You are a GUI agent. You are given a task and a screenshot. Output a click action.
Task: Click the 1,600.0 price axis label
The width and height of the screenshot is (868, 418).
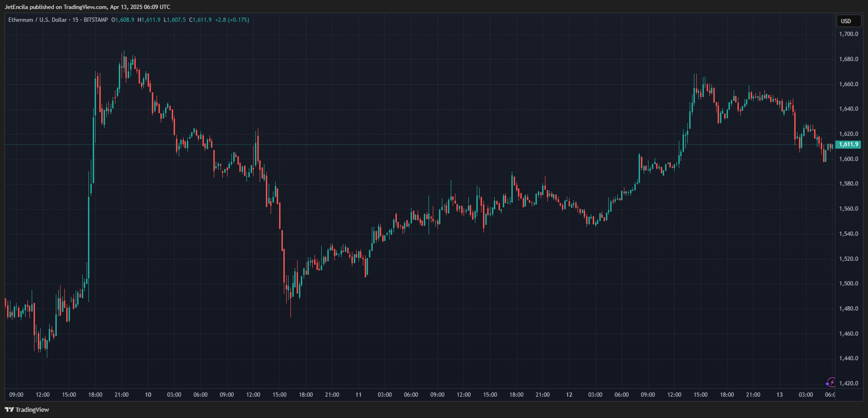click(x=848, y=159)
